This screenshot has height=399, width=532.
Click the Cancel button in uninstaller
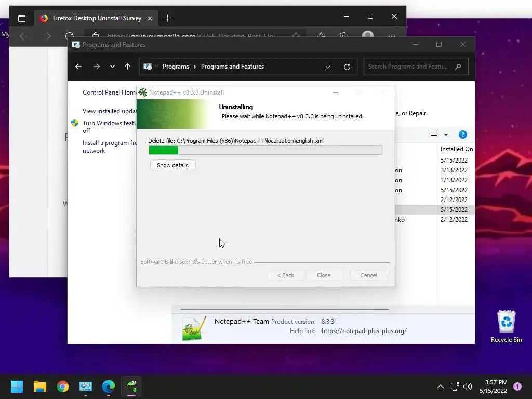(x=368, y=275)
